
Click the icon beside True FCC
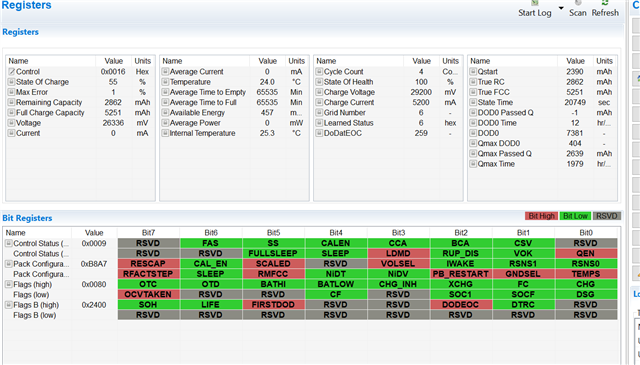tap(473, 92)
